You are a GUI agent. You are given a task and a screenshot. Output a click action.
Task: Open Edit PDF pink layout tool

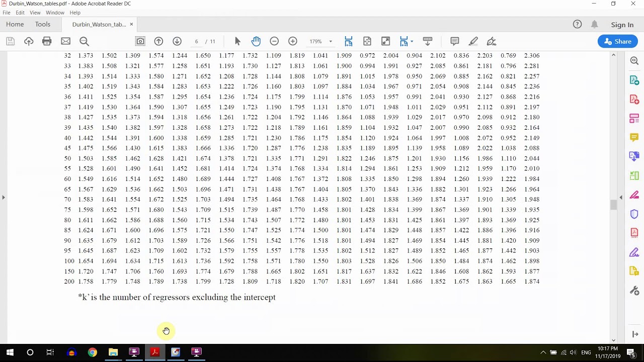point(634,119)
